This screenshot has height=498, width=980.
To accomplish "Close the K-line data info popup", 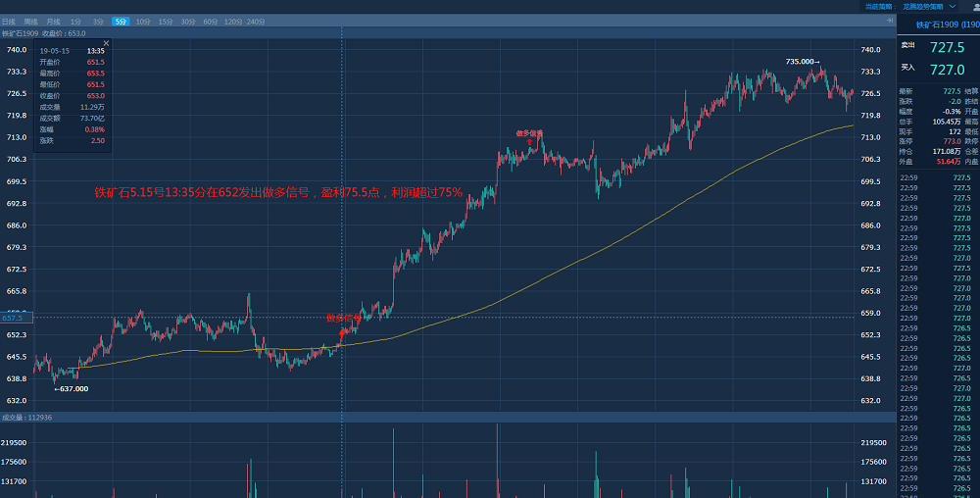I will point(106,43).
